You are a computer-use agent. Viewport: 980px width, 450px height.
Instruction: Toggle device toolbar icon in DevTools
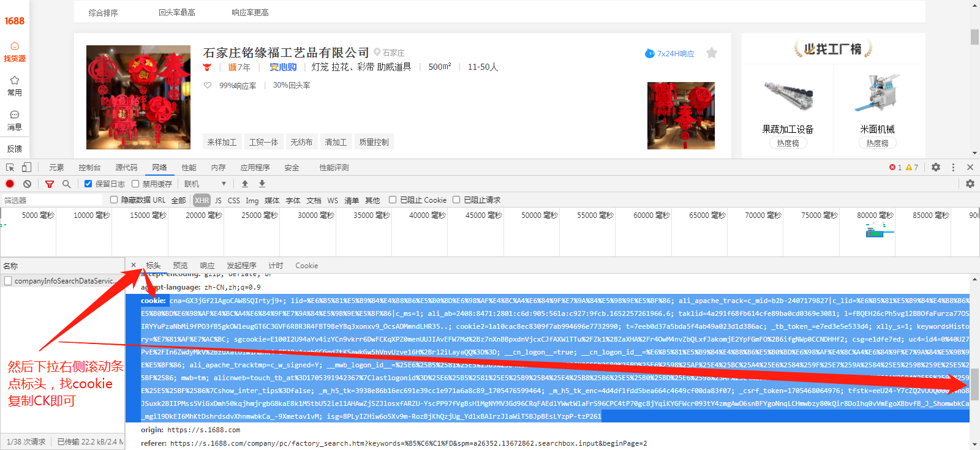26,167
